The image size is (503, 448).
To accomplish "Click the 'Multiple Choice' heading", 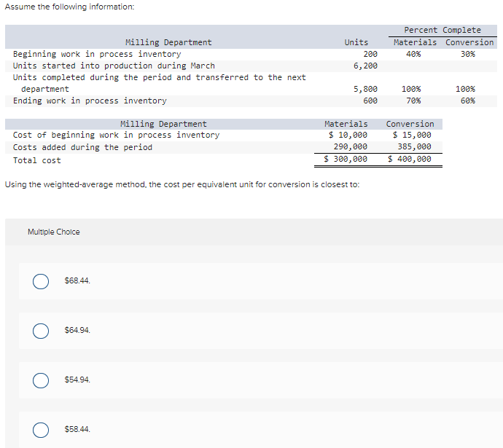I will pos(53,232).
